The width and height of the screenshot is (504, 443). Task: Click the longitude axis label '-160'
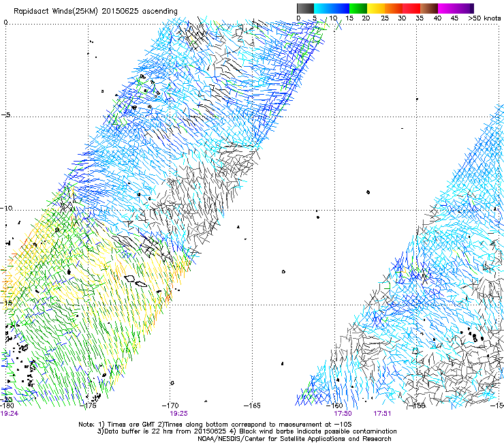[334, 406]
